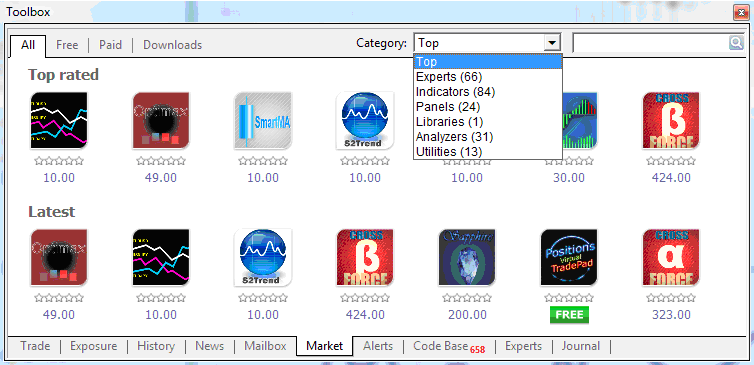Click the 424.00 price under Latest
Viewport: 754px width, 365px height.
[365, 315]
